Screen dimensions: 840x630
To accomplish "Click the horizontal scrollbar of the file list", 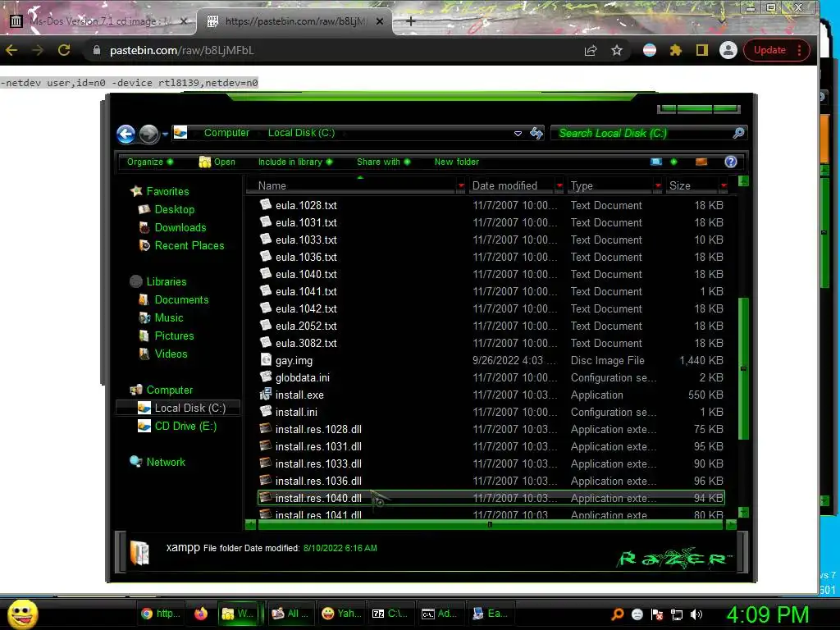I will pos(490,525).
